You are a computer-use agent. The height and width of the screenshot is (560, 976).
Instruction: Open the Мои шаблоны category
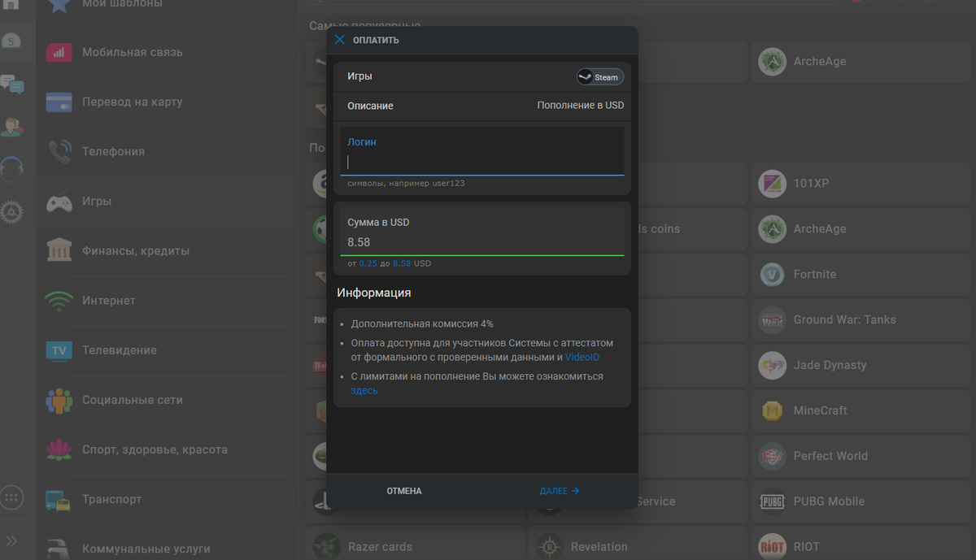122,3
